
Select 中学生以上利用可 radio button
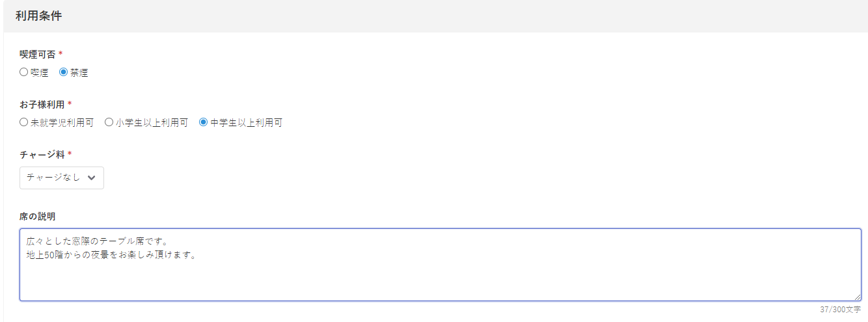(204, 122)
